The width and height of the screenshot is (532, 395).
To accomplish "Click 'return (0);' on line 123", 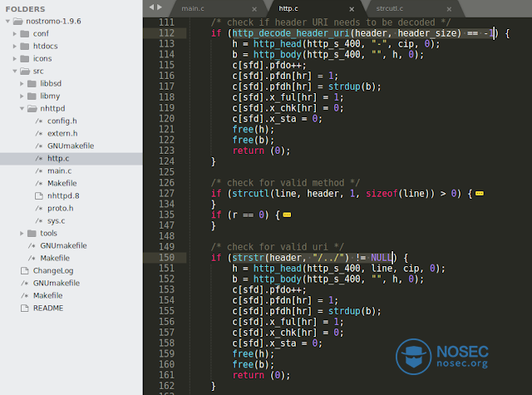I will 261,151.
